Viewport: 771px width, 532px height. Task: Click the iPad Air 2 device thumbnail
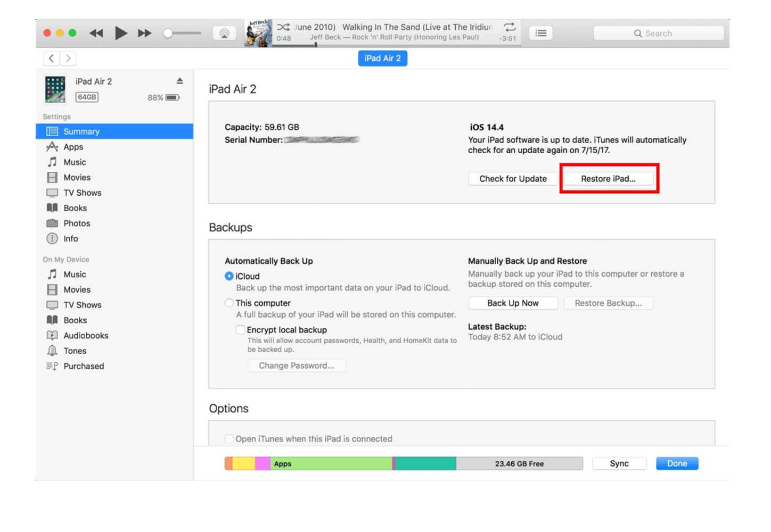pos(55,89)
